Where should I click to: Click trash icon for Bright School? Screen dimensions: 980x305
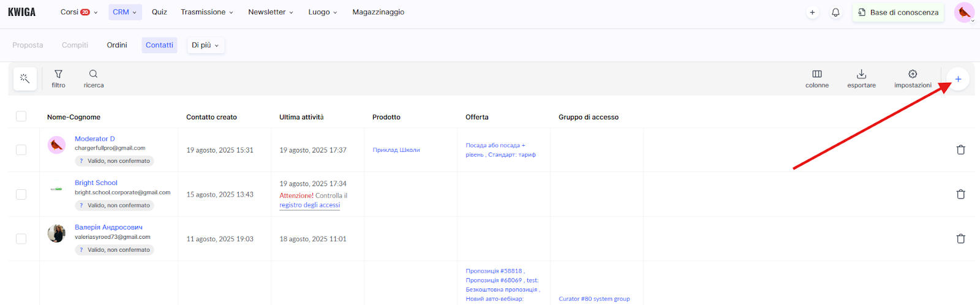(960, 194)
